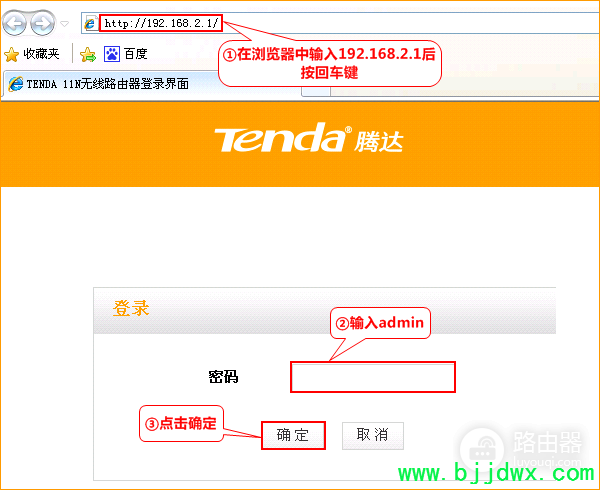Click the 收藏夹 label
Viewport: 600px width, 490px height.
tap(41, 54)
